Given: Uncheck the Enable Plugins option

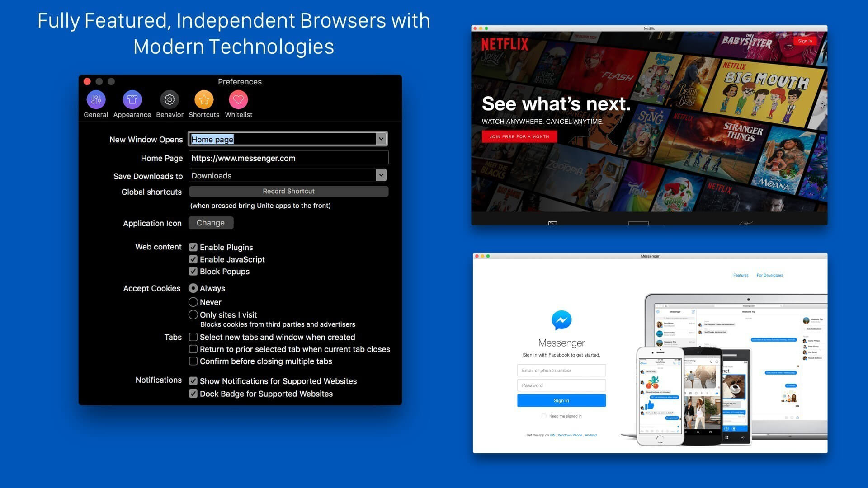Looking at the screenshot, I should tap(193, 247).
